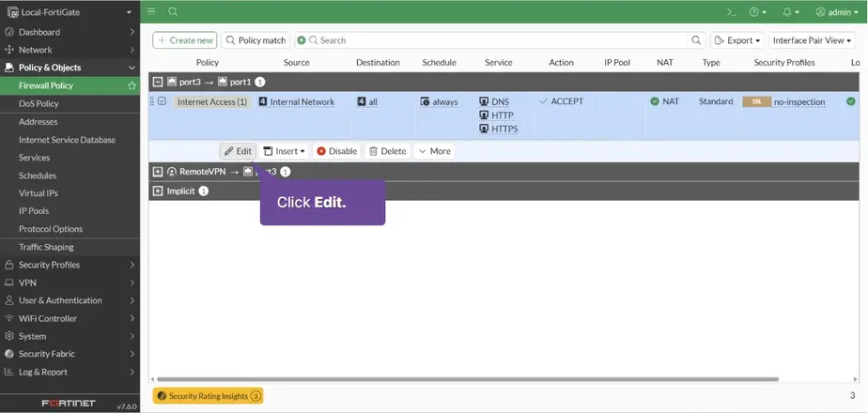Open the CLI console icon
868x413 pixels.
pyautogui.click(x=731, y=12)
